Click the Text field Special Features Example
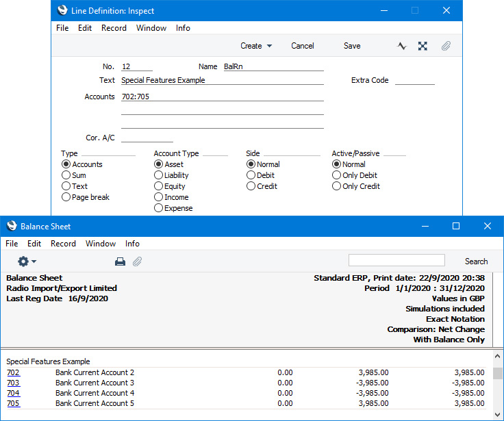Image resolution: width=504 pixels, height=421 pixels. click(223, 80)
